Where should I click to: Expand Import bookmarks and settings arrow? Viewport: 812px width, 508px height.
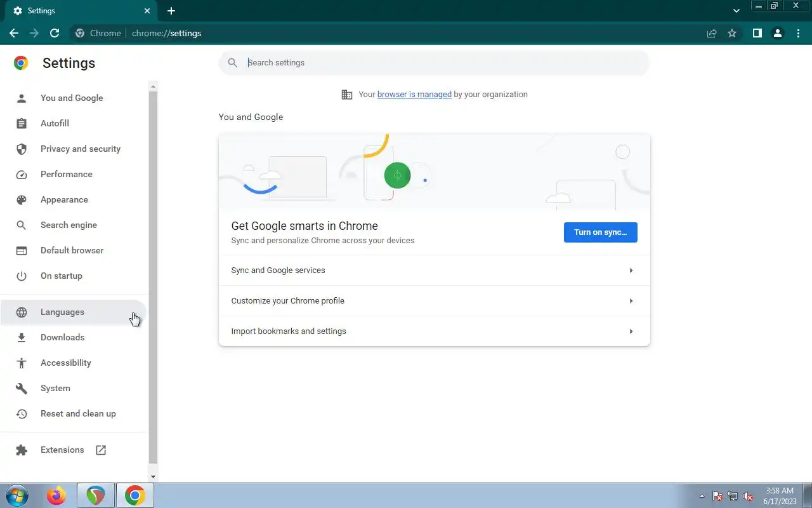pos(631,331)
